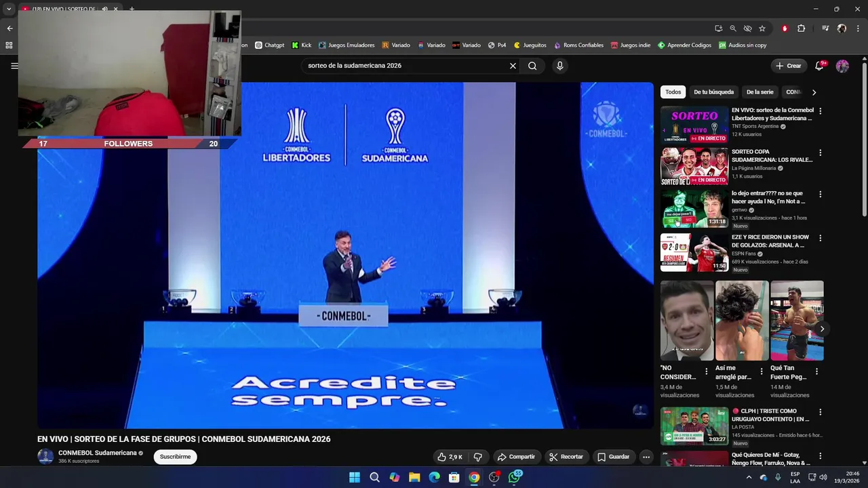Select the 'Todos' filter chip
The image size is (868, 488).
673,92
